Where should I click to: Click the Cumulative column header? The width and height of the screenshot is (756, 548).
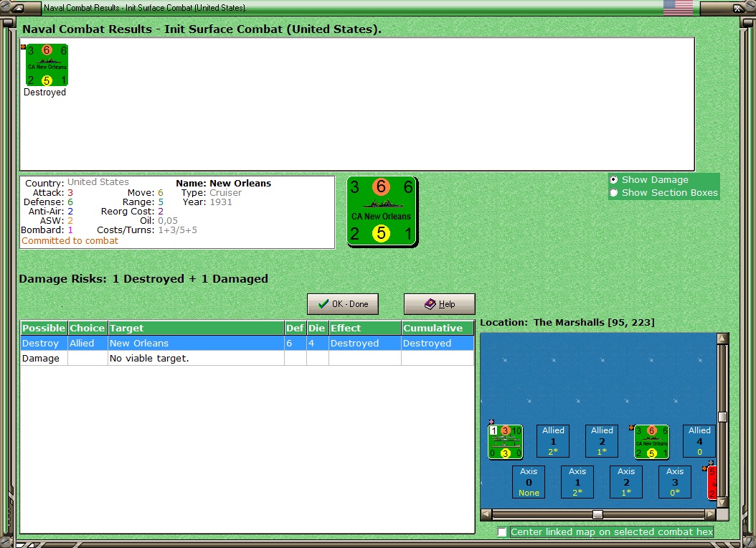point(438,329)
